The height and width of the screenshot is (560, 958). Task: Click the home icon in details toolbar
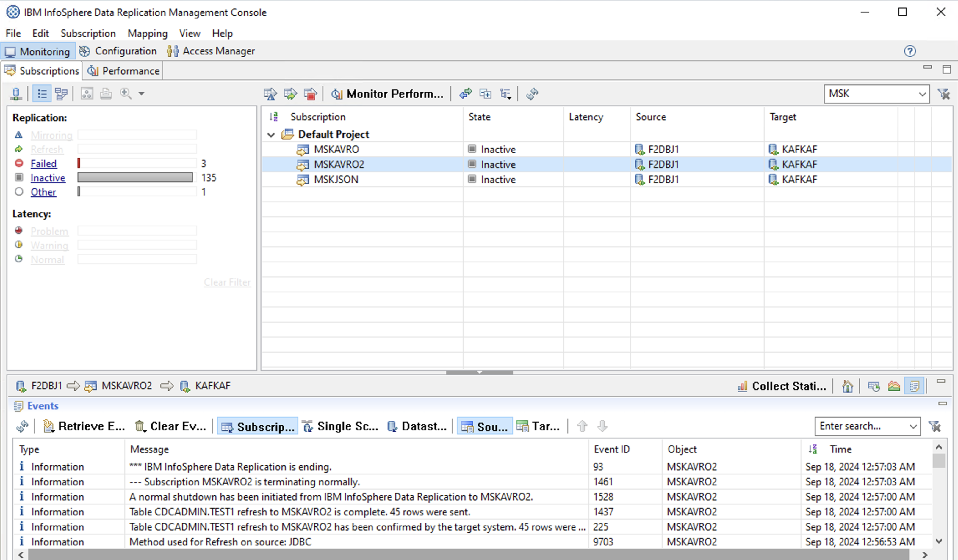coord(847,386)
